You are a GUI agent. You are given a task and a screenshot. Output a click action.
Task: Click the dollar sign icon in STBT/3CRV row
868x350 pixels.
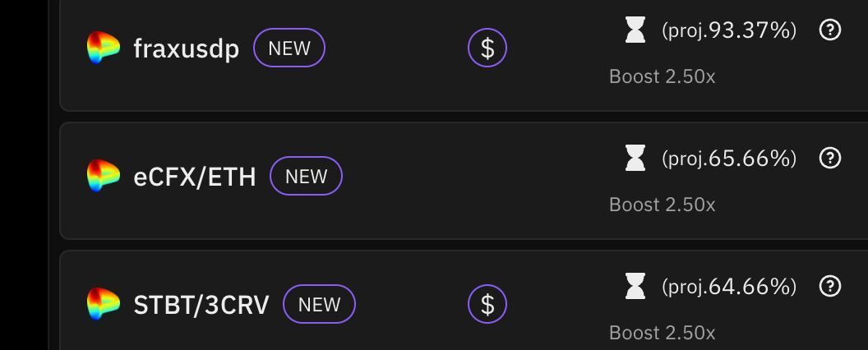487,304
